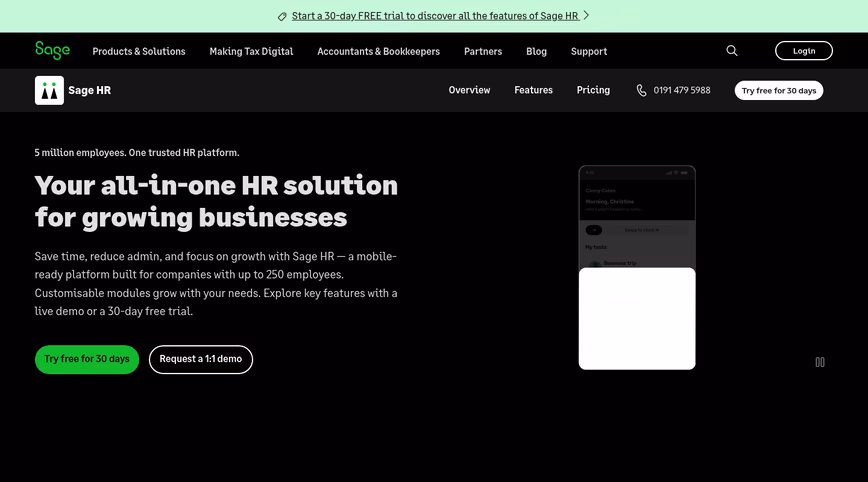Click the Sage HR product icon
Viewport: 868px width, 482px height.
pos(49,90)
